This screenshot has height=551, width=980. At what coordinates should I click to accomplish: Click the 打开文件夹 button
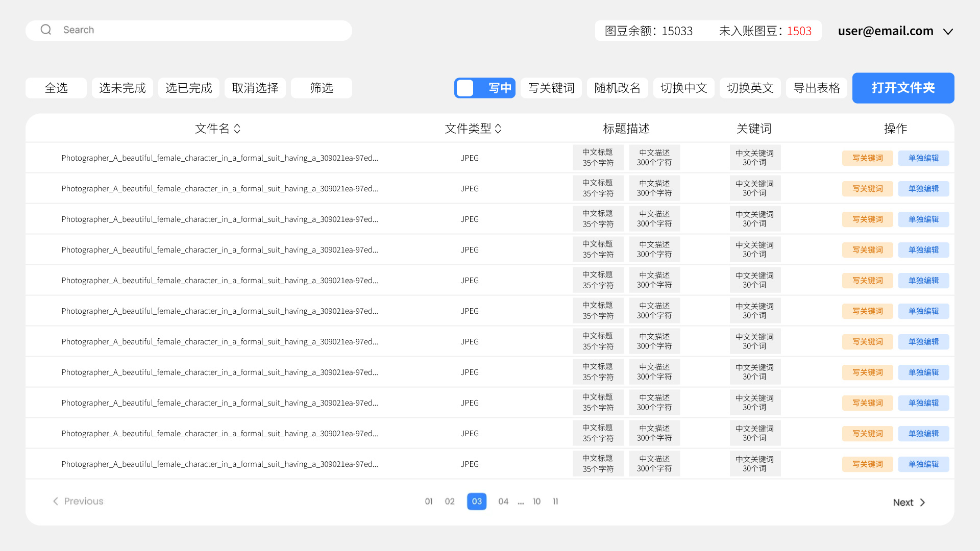coord(903,88)
